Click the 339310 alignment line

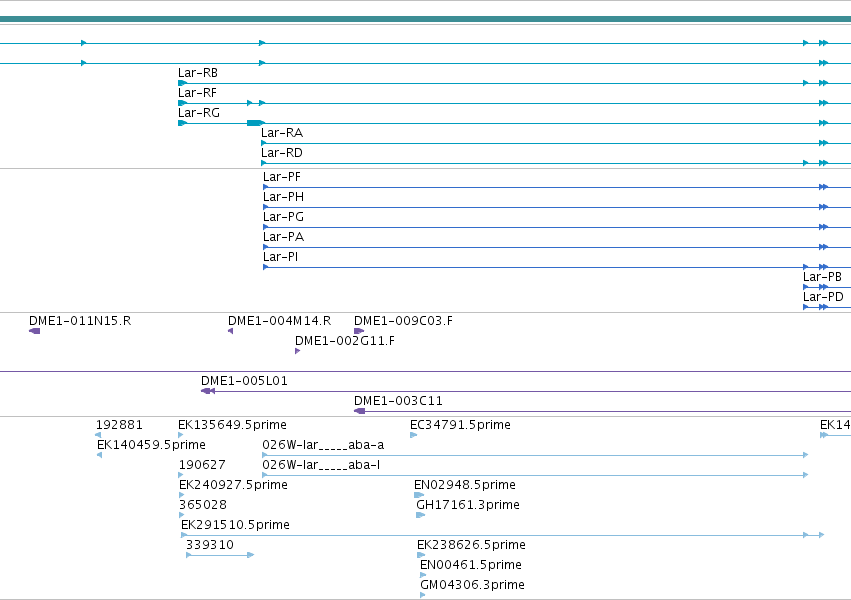pyautogui.click(x=220, y=555)
